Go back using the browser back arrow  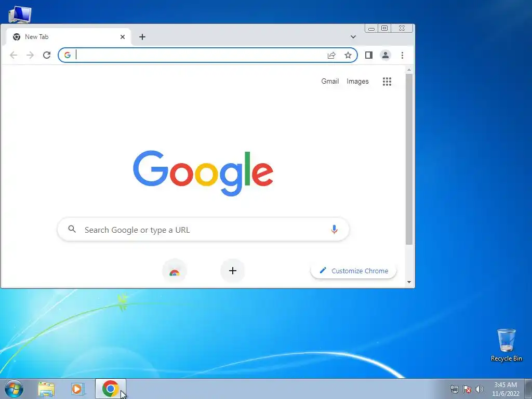pos(13,55)
